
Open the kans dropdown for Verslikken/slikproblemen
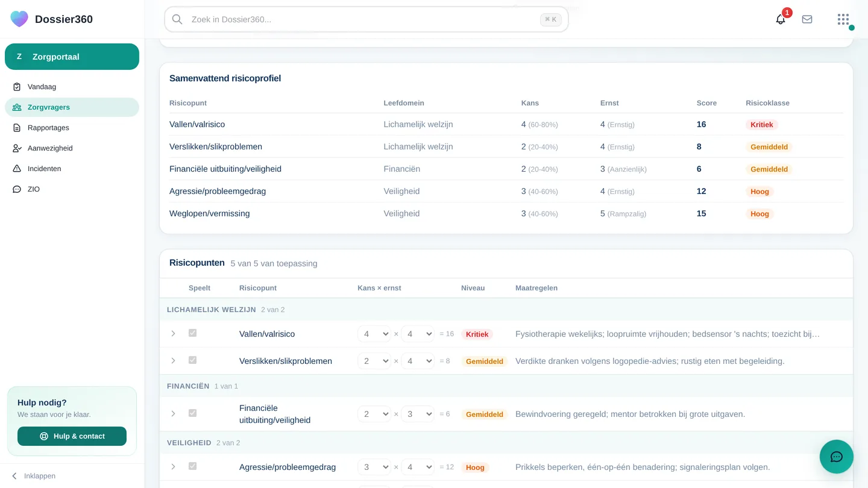[374, 361]
